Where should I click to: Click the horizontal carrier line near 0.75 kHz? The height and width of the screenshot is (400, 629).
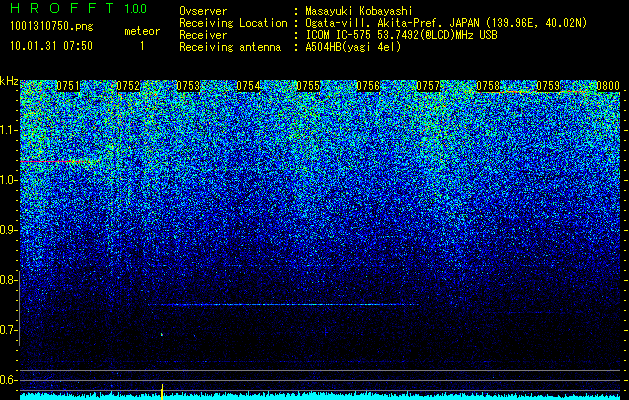[x=284, y=305]
